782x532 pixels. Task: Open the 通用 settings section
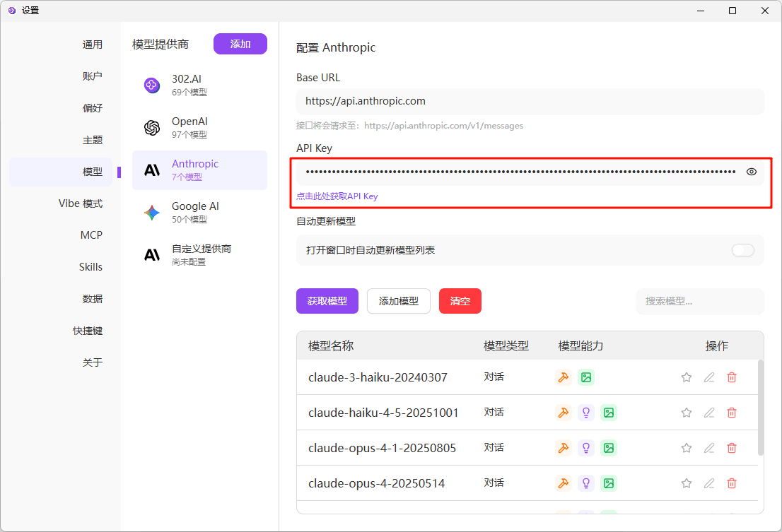coord(92,45)
